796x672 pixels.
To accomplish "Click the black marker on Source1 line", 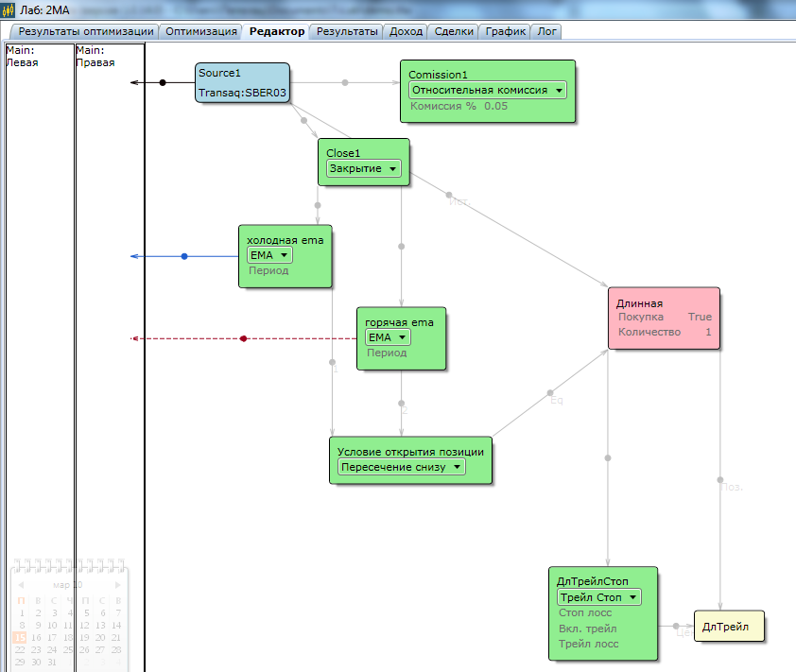I will pyautogui.click(x=163, y=83).
